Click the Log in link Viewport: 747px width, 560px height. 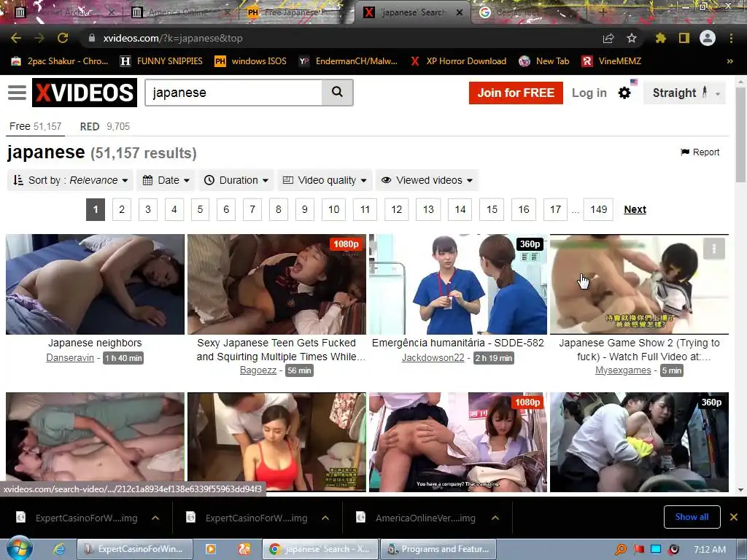point(589,93)
